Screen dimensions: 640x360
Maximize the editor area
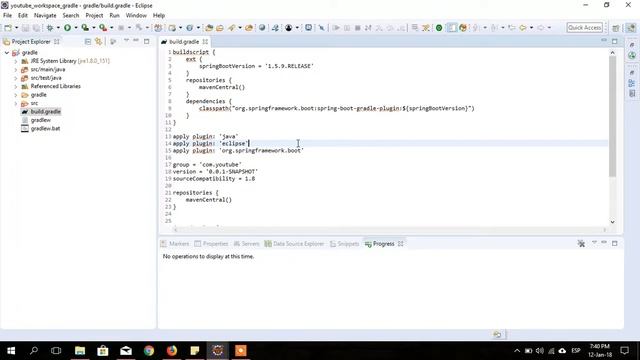[615, 41]
